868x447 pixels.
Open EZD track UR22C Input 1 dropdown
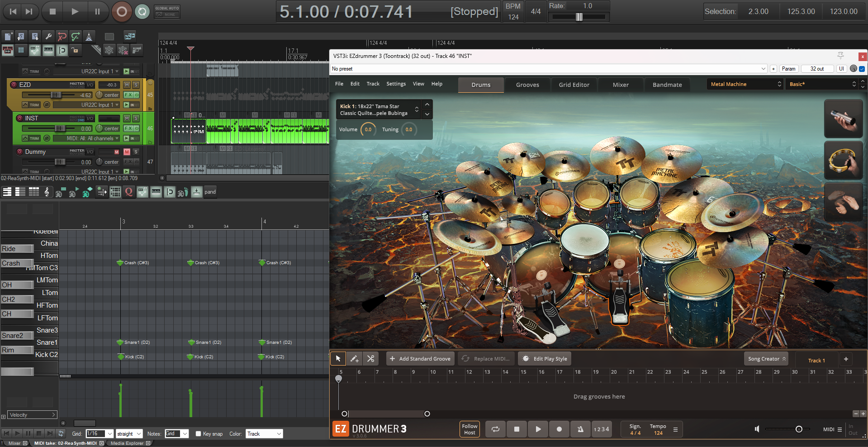[87, 105]
